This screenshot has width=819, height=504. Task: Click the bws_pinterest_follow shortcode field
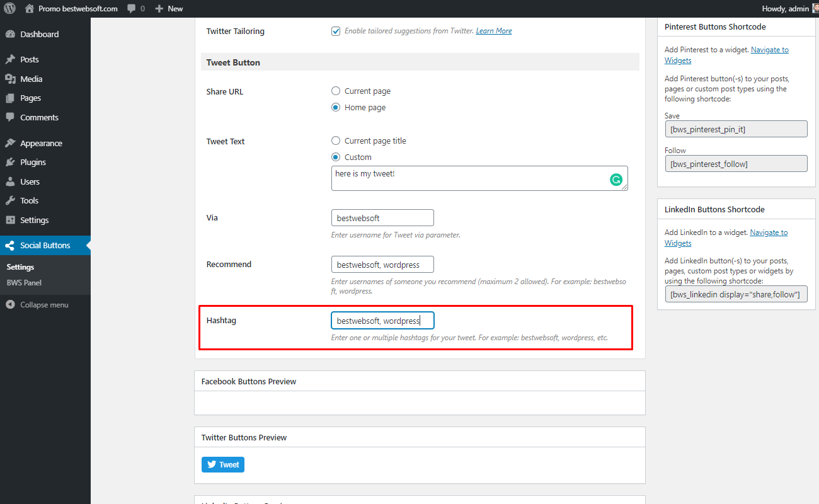coord(736,164)
